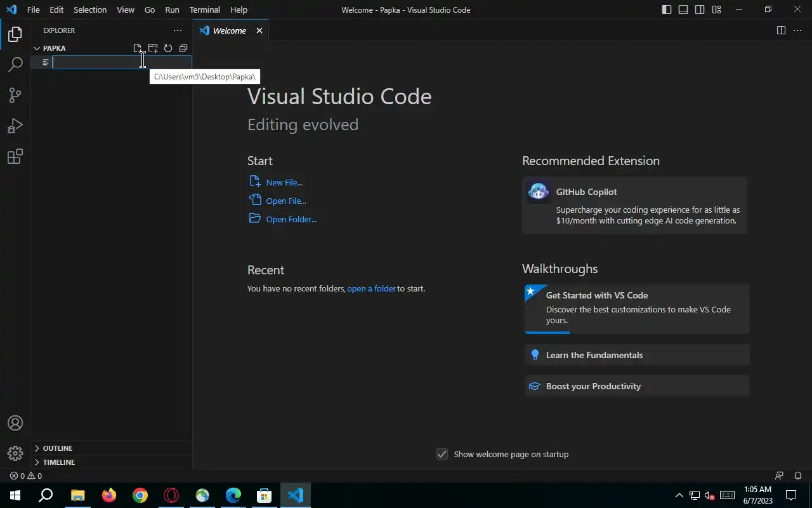
Task: Open the Edit menu
Action: pos(56,10)
